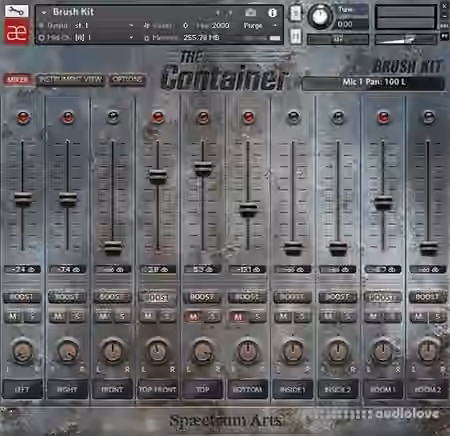Mute the instrument with header M button

(295, 36)
